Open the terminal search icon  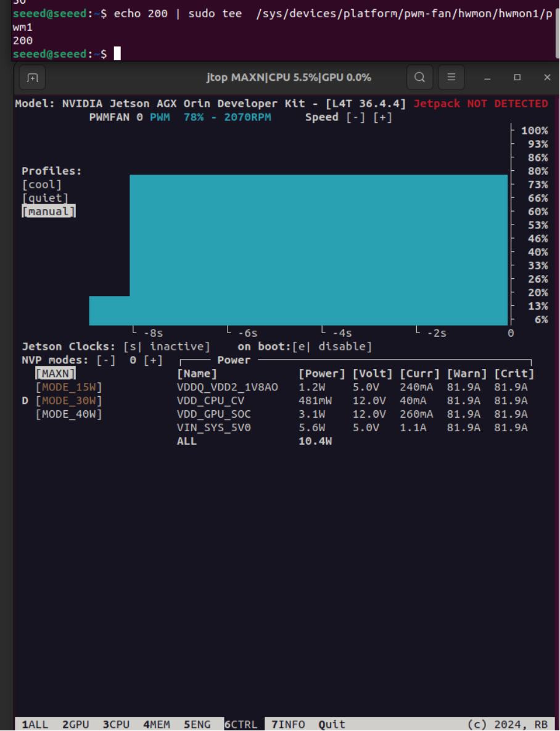(x=419, y=78)
